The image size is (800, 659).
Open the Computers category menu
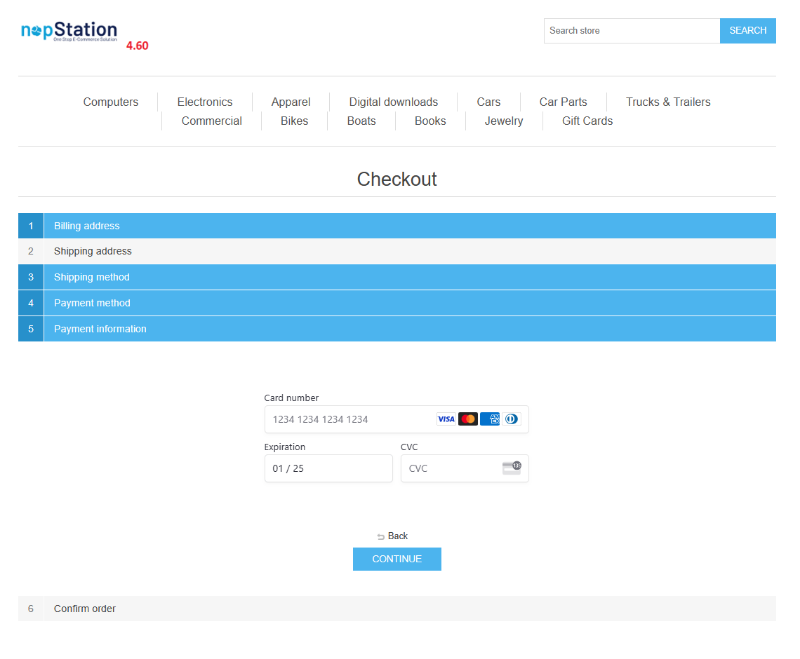[110, 101]
